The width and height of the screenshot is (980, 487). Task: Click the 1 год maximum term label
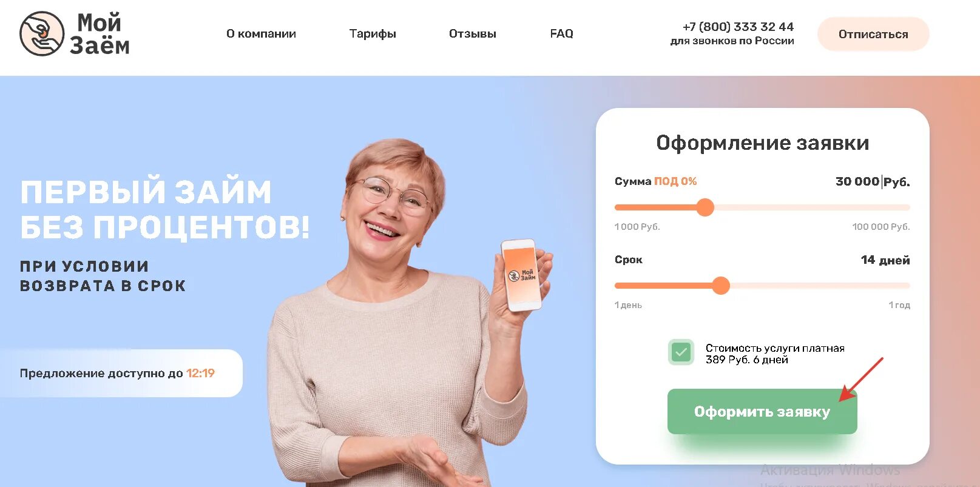coord(899,305)
